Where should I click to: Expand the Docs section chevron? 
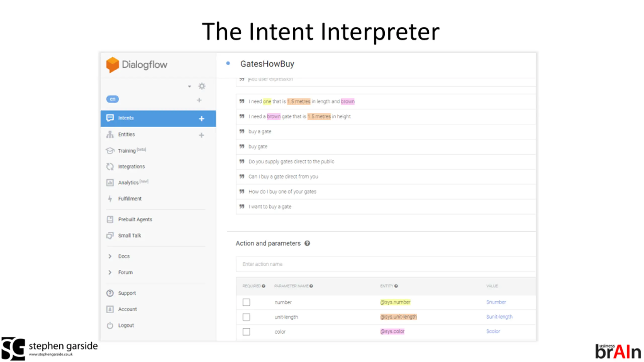click(110, 256)
